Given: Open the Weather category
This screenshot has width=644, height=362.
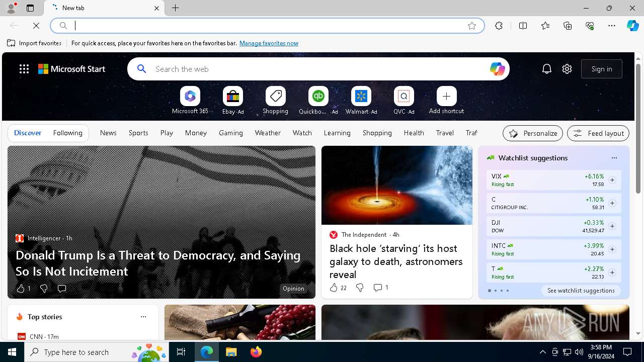Looking at the screenshot, I should click(x=268, y=133).
